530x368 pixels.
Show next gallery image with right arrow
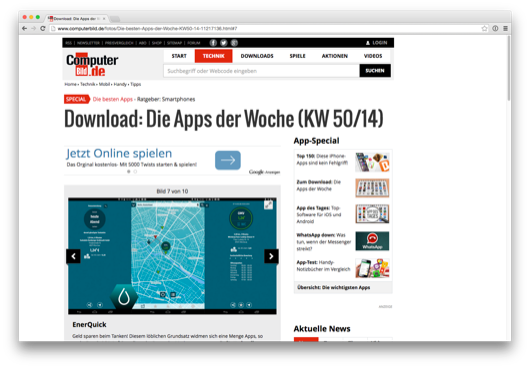click(x=271, y=256)
